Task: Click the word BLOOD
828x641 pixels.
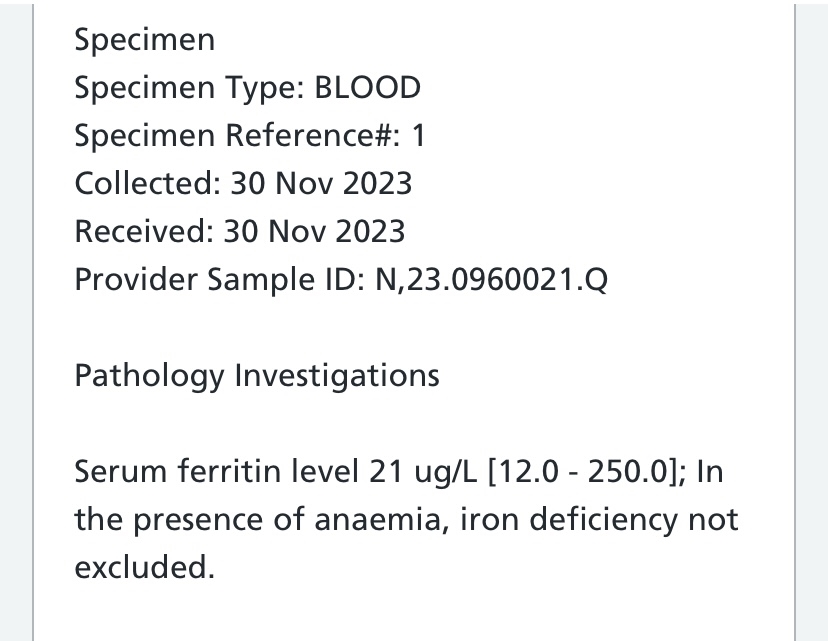Action: pyautogui.click(x=368, y=88)
